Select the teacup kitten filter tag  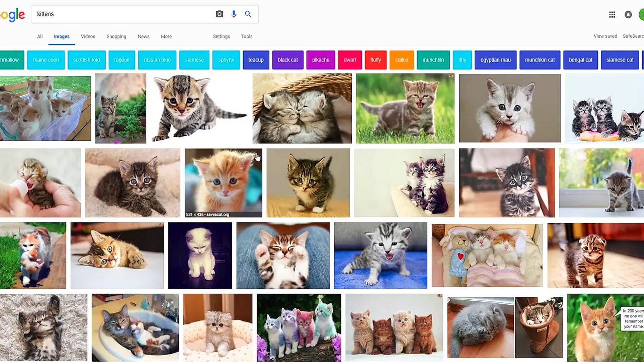pyautogui.click(x=256, y=60)
